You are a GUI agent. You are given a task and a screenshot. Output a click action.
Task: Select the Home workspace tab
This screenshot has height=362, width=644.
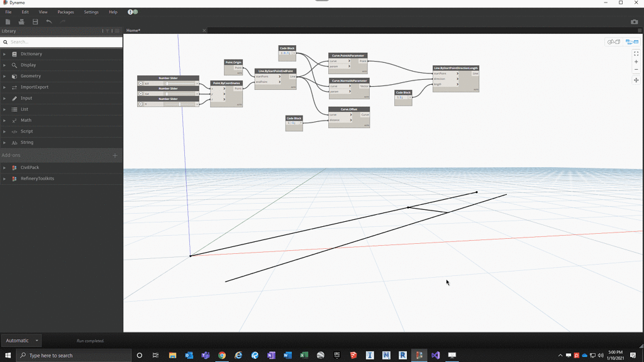click(133, 30)
